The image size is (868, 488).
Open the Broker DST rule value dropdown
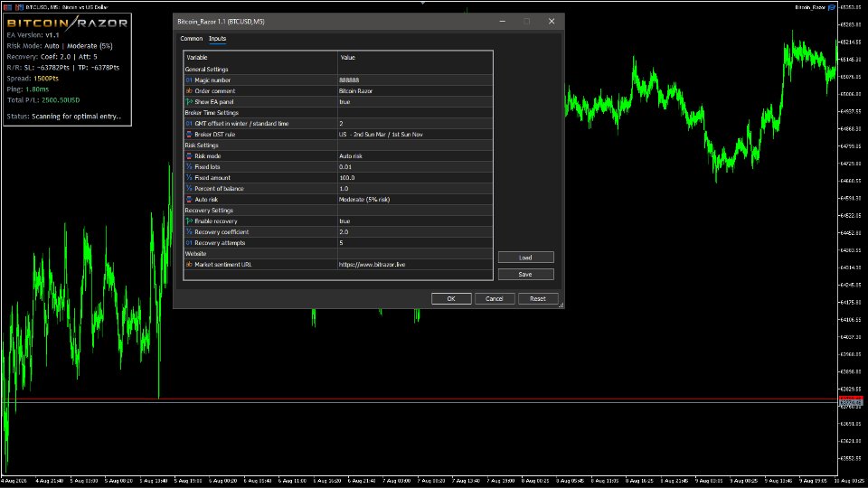(x=415, y=135)
